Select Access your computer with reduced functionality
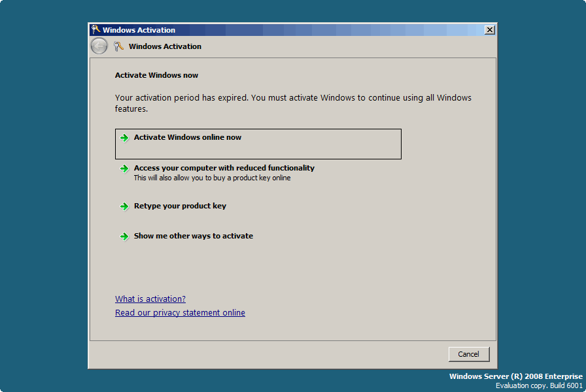Image resolution: width=586 pixels, height=392 pixels. [224, 168]
